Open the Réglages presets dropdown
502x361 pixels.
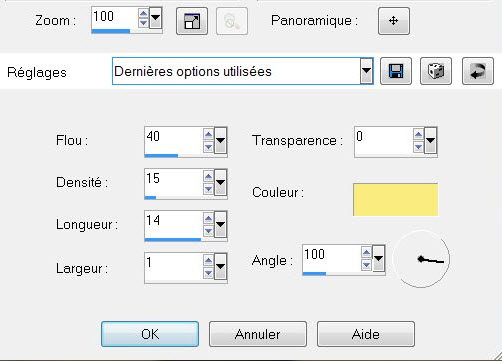[366, 71]
